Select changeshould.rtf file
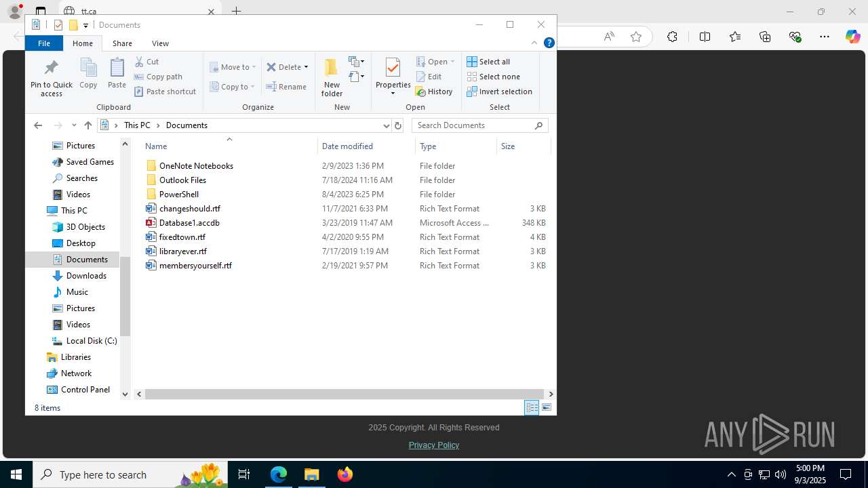The height and width of the screenshot is (488, 868). click(189, 208)
